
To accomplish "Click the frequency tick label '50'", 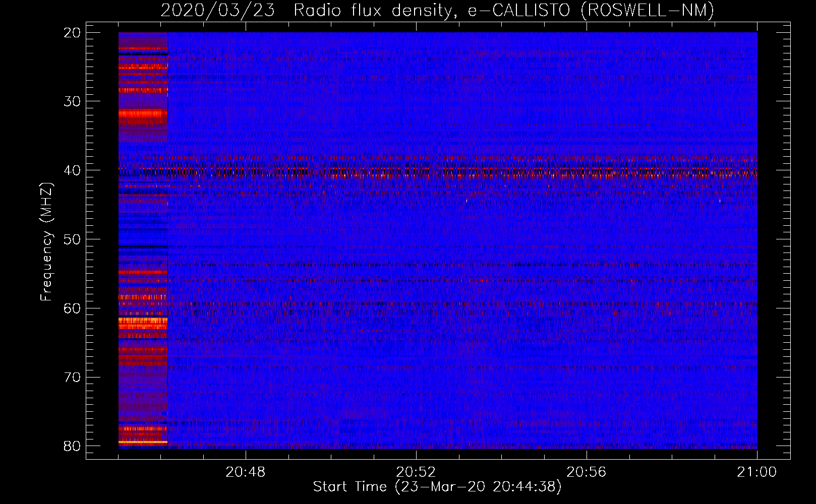I will point(73,239).
